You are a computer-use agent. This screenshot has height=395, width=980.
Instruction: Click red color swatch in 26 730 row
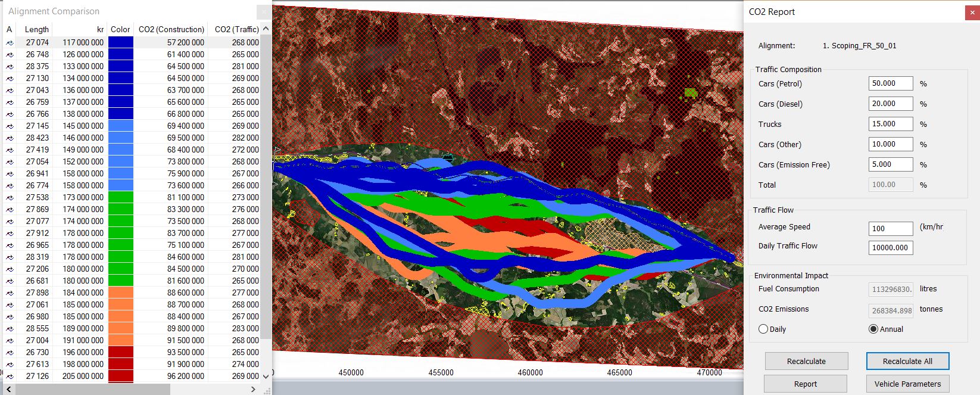[121, 353]
